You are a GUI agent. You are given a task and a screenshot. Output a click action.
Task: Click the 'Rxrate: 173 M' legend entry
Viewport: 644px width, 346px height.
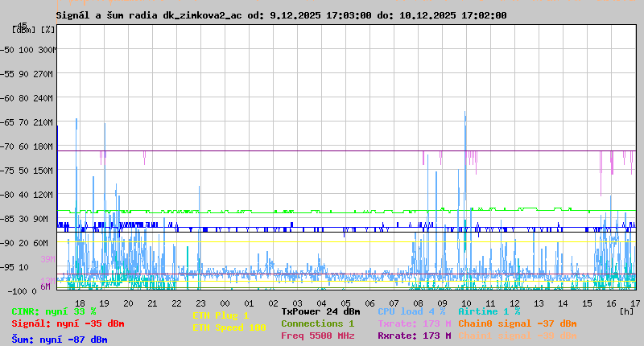tap(415, 336)
